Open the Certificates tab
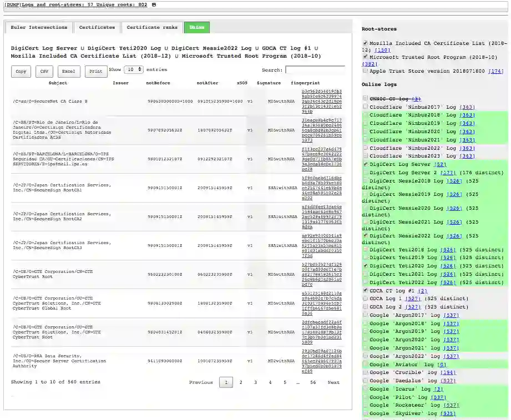 tap(97, 27)
